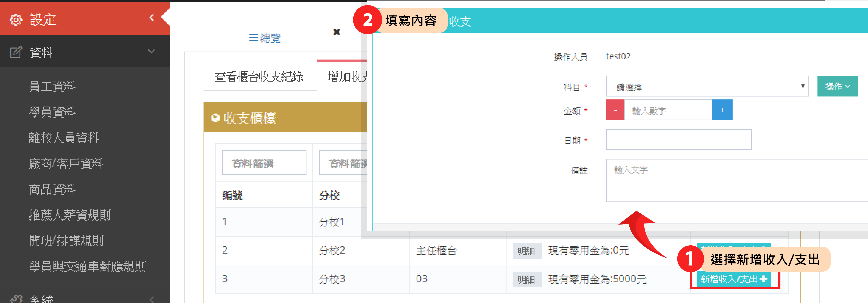The height and width of the screenshot is (303, 868).
Task: Click the settings gear icon
Action: (16, 20)
